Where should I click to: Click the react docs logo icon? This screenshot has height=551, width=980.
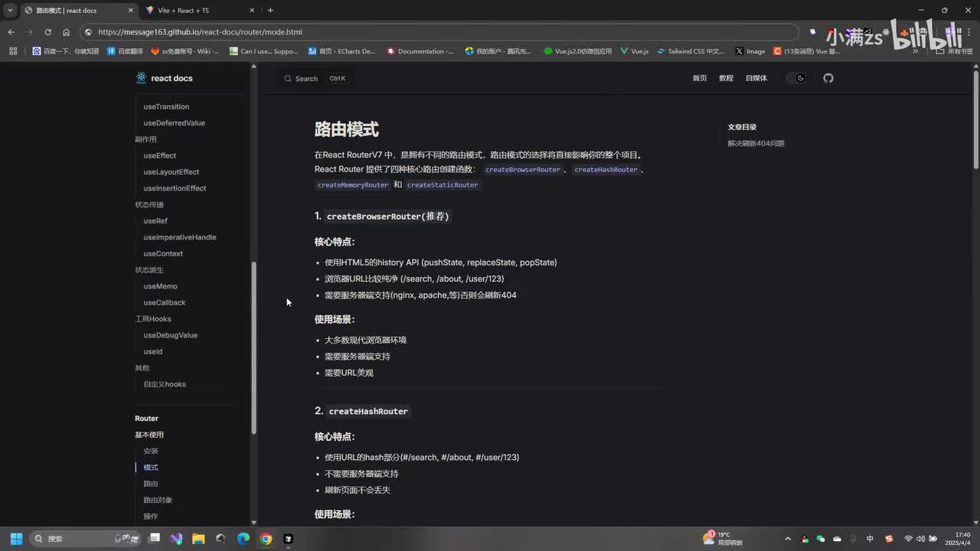coord(141,78)
